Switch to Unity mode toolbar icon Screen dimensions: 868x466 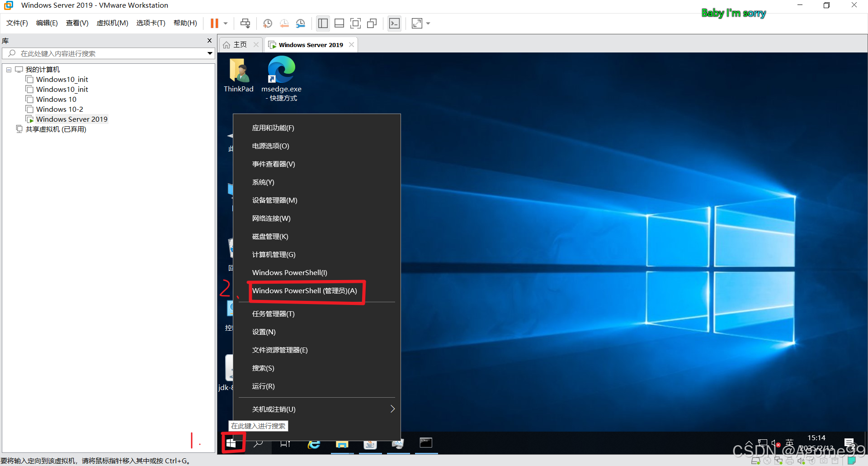coord(372,23)
